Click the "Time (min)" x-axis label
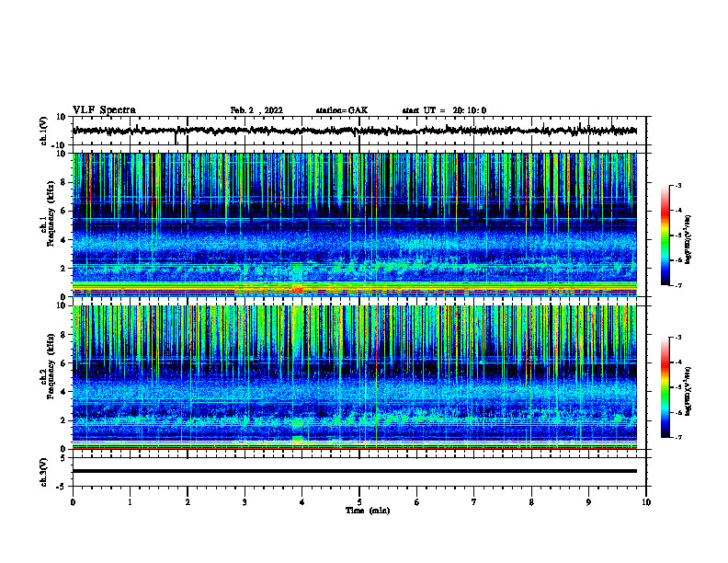Image resolution: width=728 pixels, height=563 pixels. coord(368,511)
